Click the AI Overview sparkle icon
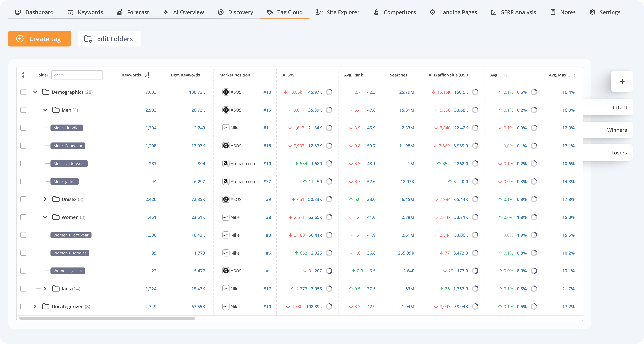The height and width of the screenshot is (344, 644). 166,12
